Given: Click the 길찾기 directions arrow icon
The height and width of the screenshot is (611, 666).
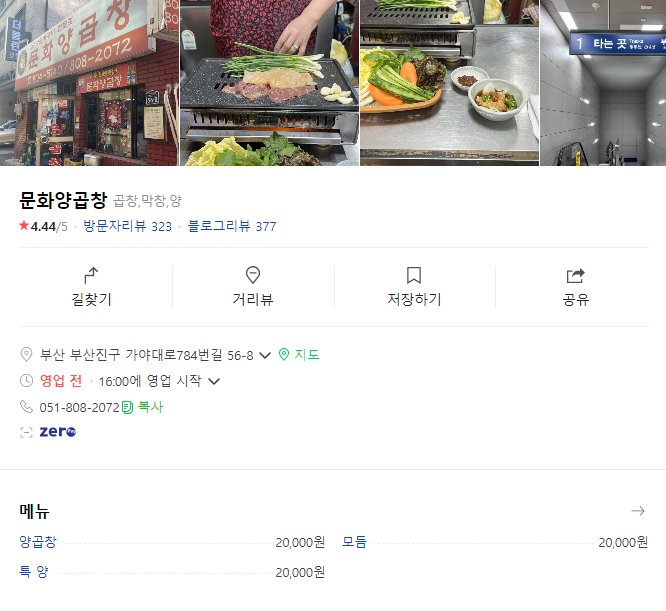Looking at the screenshot, I should click(91, 276).
